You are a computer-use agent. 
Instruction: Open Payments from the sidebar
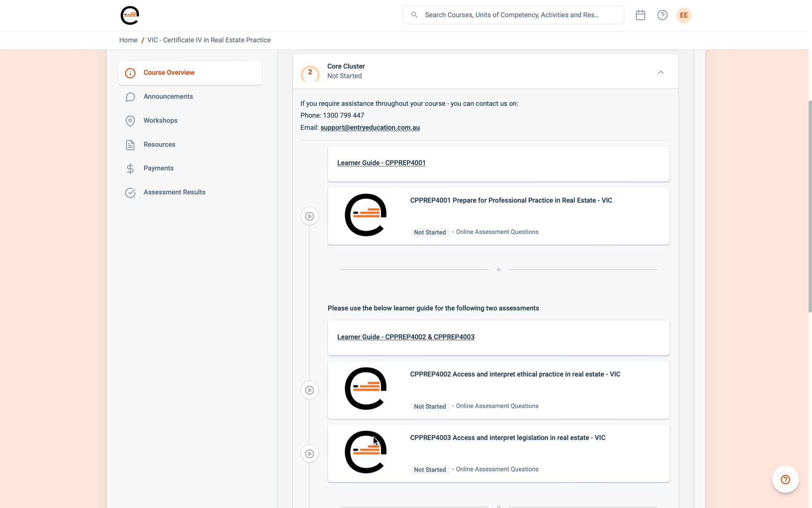click(158, 168)
